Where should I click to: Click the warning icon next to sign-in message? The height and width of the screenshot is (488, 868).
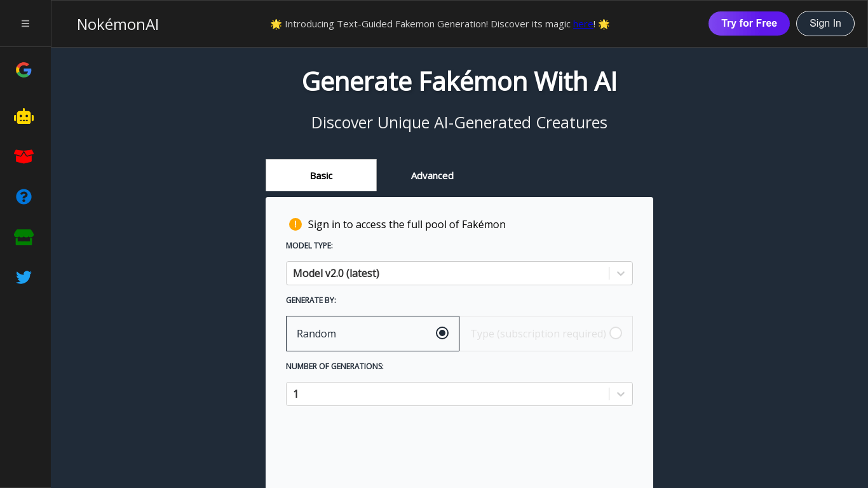click(295, 224)
